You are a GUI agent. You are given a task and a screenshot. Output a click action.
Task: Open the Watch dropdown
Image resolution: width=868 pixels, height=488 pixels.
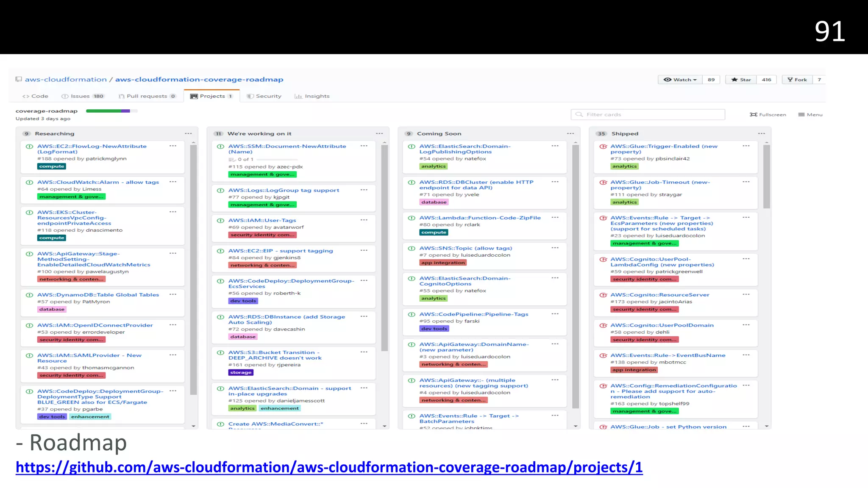pyautogui.click(x=680, y=80)
